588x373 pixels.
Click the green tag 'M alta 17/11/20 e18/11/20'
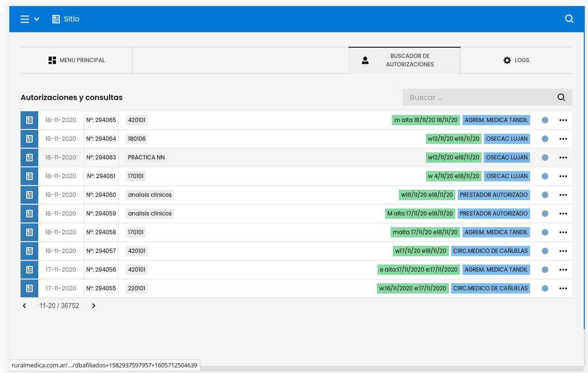pos(420,214)
